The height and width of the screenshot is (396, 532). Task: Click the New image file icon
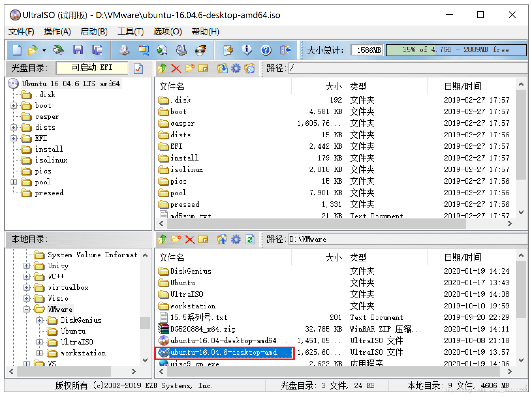coord(17,50)
